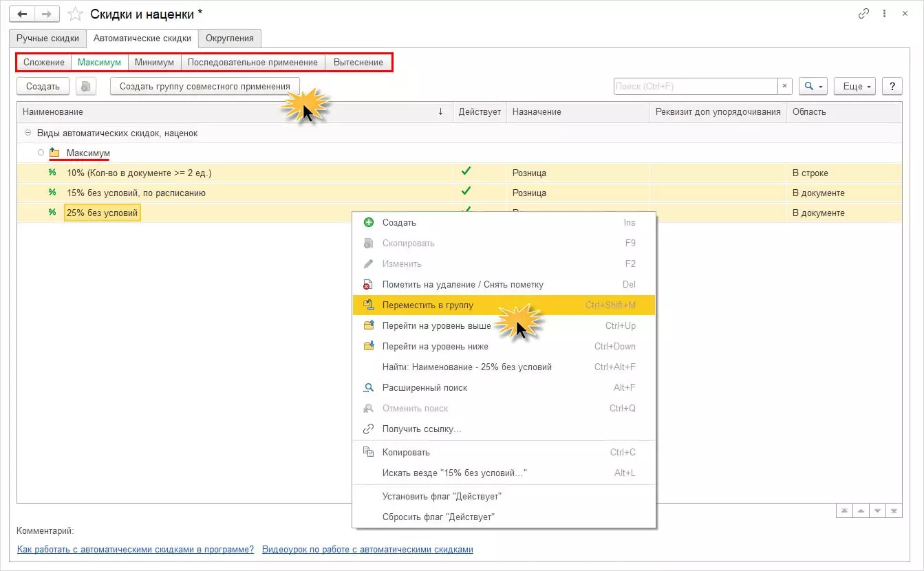Jump to first row with list navigation arrow
The width and height of the screenshot is (924, 571).
844,510
